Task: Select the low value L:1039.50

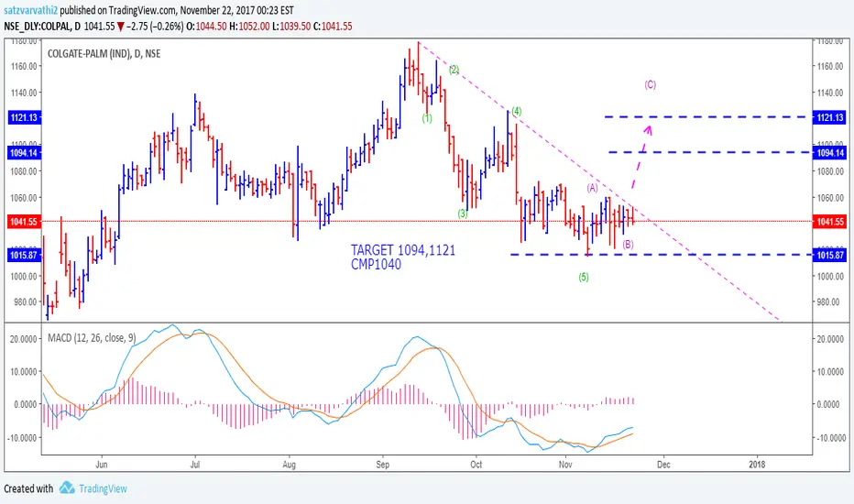Action: pos(291,26)
